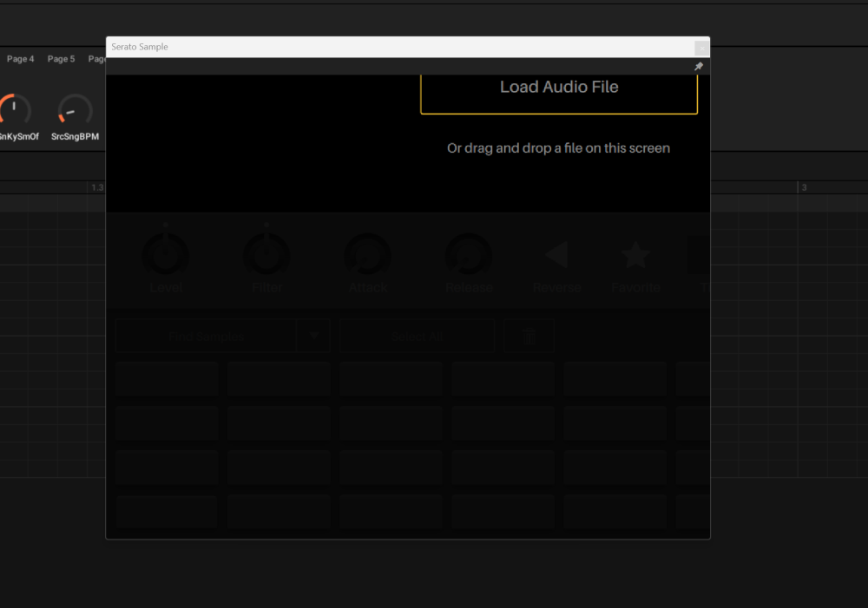
Task: Click the dimmed Attack knob
Action: coord(367,253)
